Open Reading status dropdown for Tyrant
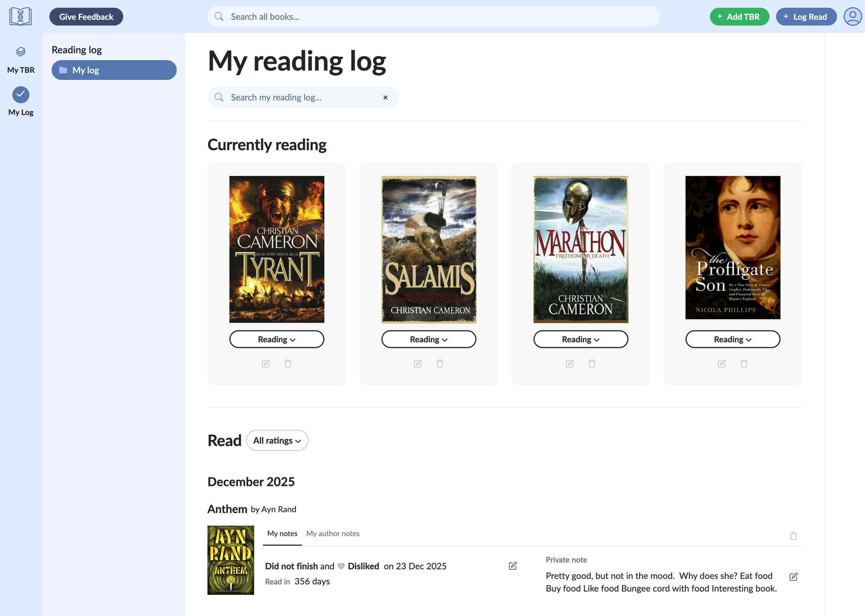This screenshot has width=865, height=616. (x=276, y=340)
